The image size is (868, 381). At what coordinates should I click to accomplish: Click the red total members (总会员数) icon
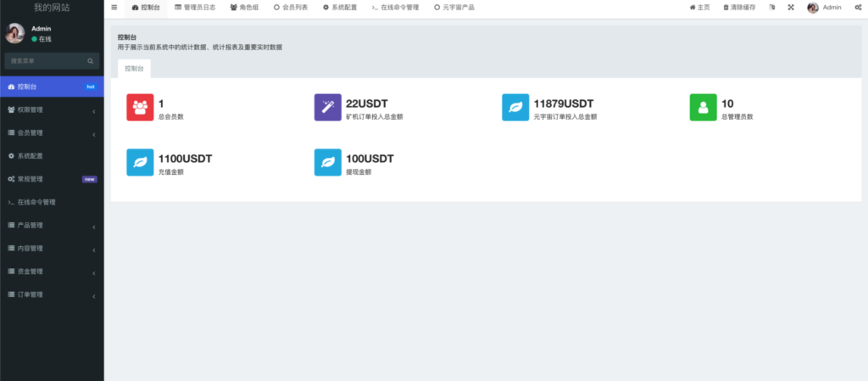140,108
